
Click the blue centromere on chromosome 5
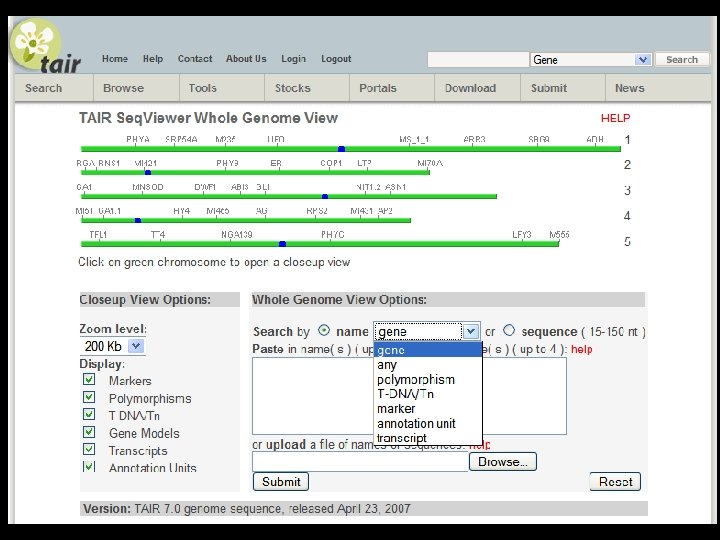point(282,244)
